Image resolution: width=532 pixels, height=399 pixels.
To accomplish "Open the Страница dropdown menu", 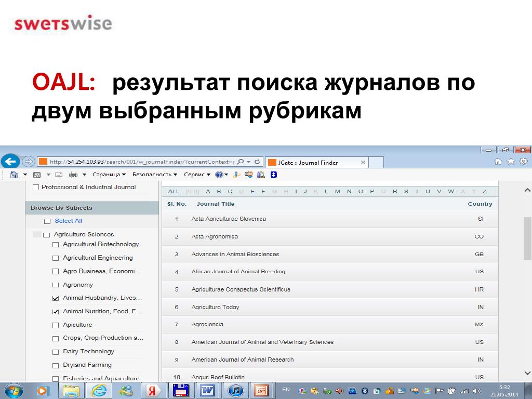I will (x=109, y=175).
